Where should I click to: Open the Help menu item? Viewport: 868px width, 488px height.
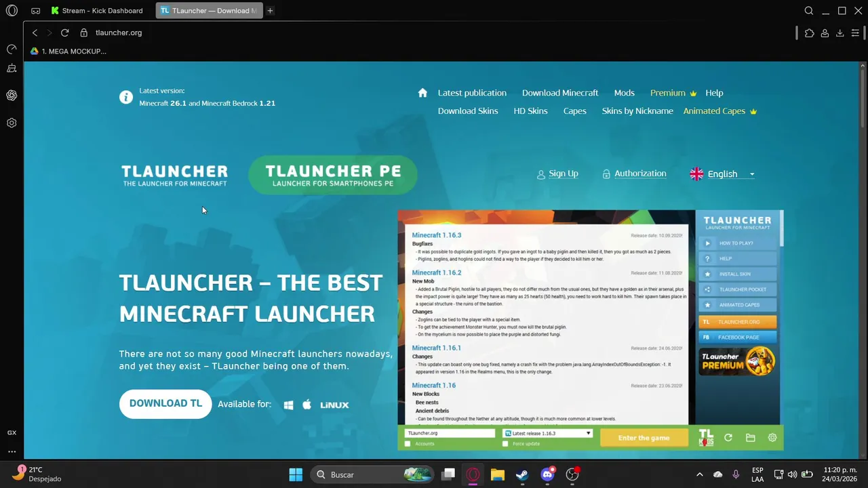[714, 93]
